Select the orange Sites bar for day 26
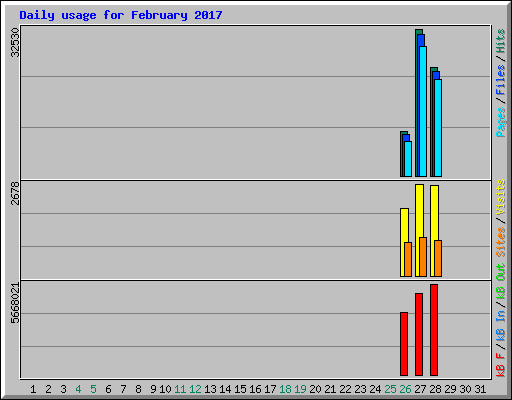 pyautogui.click(x=408, y=259)
